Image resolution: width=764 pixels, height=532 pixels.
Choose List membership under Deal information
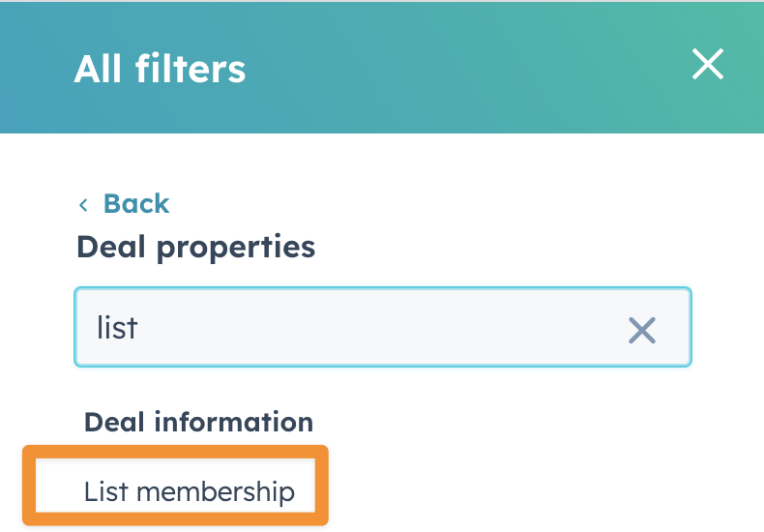point(190,491)
